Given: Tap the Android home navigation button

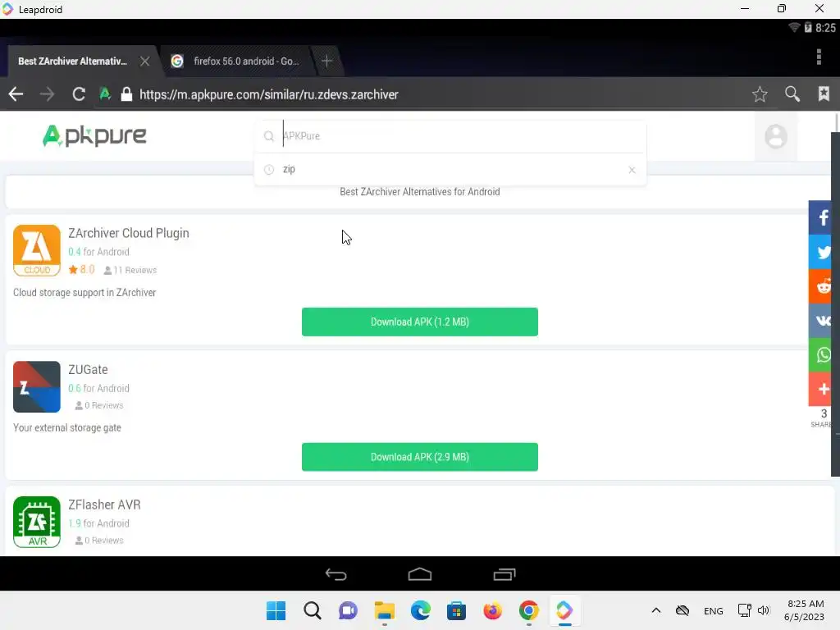Looking at the screenshot, I should click(419, 574).
